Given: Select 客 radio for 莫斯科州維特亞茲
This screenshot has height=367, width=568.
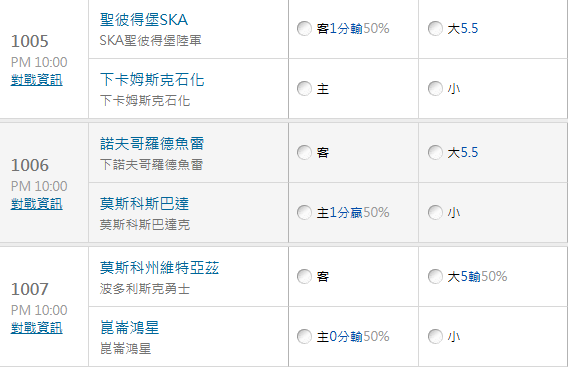Looking at the screenshot, I should click(x=304, y=277).
